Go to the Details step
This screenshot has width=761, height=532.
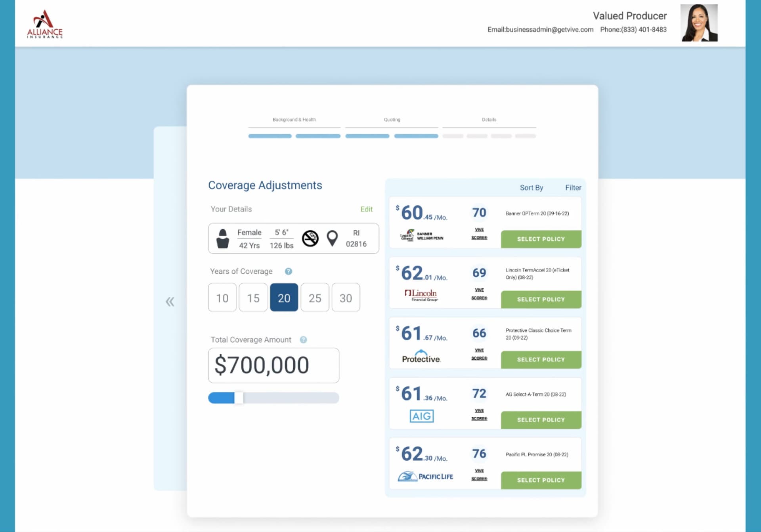pos(489,120)
